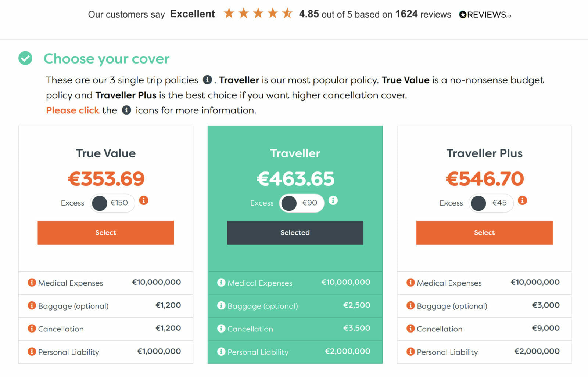The image size is (588, 377).
Task: Open Baggage info icon in Traveller card
Action: click(221, 305)
